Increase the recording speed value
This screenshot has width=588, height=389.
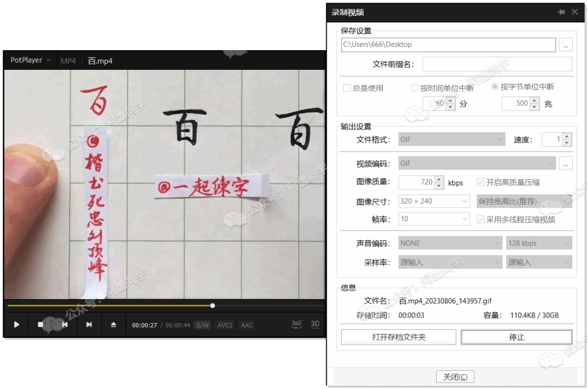tap(567, 136)
